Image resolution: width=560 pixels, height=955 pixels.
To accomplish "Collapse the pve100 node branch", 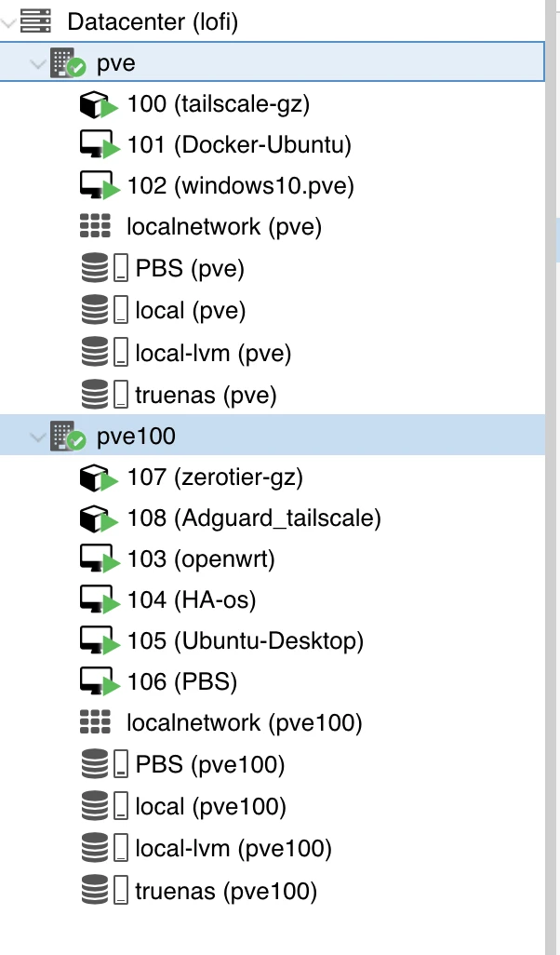I will pyautogui.click(x=37, y=437).
